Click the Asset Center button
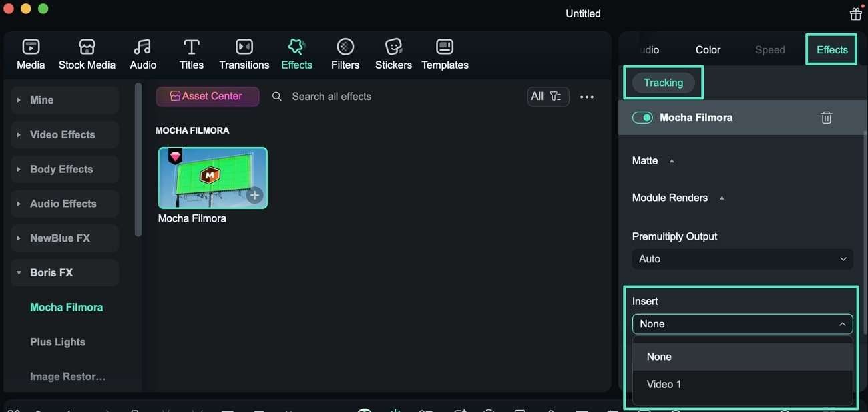 coord(208,96)
